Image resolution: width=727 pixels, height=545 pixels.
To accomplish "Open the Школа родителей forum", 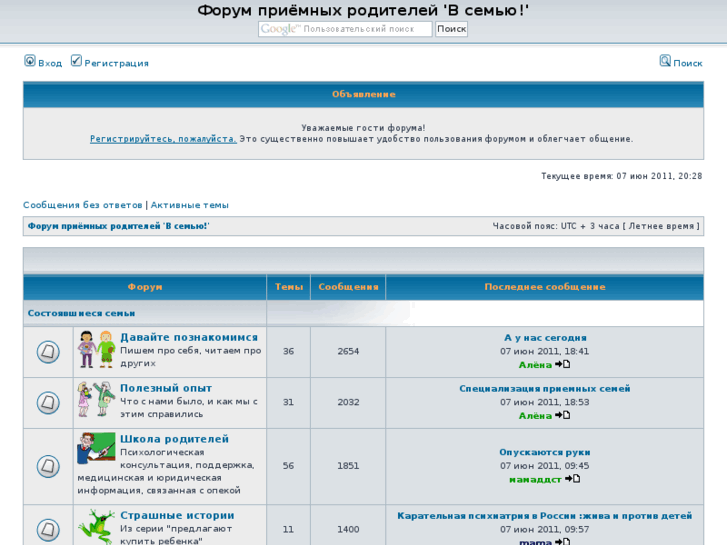I will click(x=174, y=439).
